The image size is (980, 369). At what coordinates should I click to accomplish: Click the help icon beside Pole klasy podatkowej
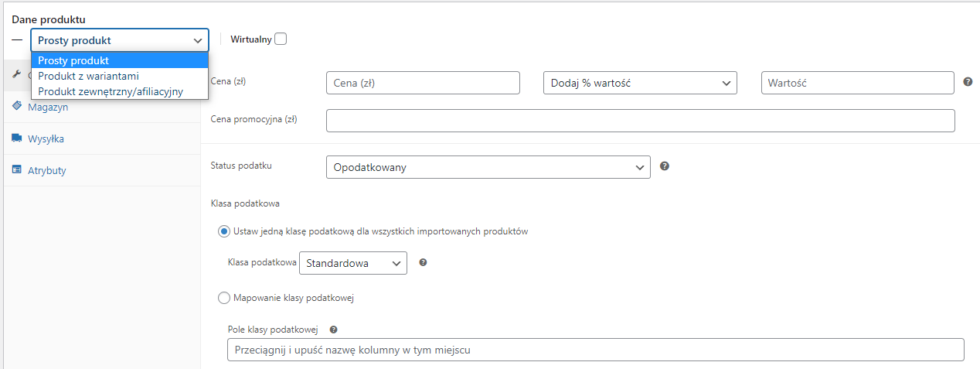click(334, 329)
